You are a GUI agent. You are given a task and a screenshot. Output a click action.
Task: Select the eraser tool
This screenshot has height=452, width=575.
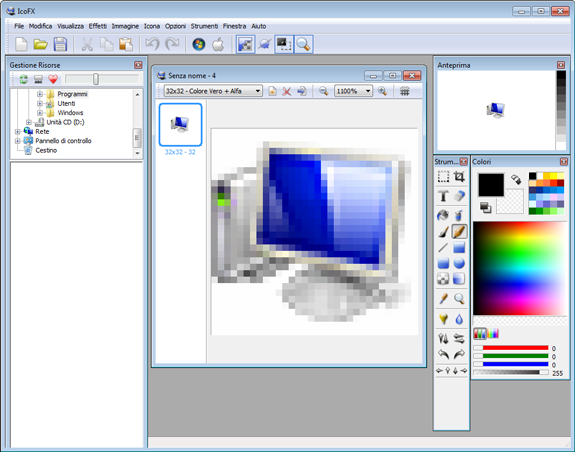[459, 196]
